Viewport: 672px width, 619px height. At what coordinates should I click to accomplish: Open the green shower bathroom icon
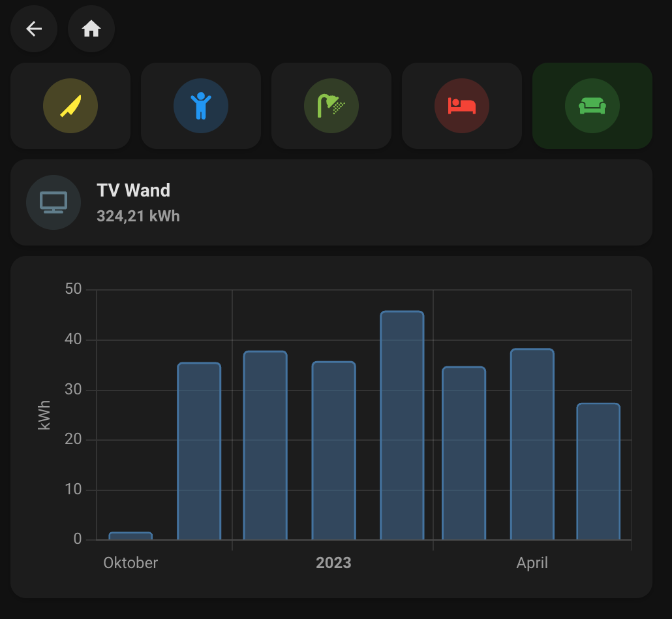point(331,106)
